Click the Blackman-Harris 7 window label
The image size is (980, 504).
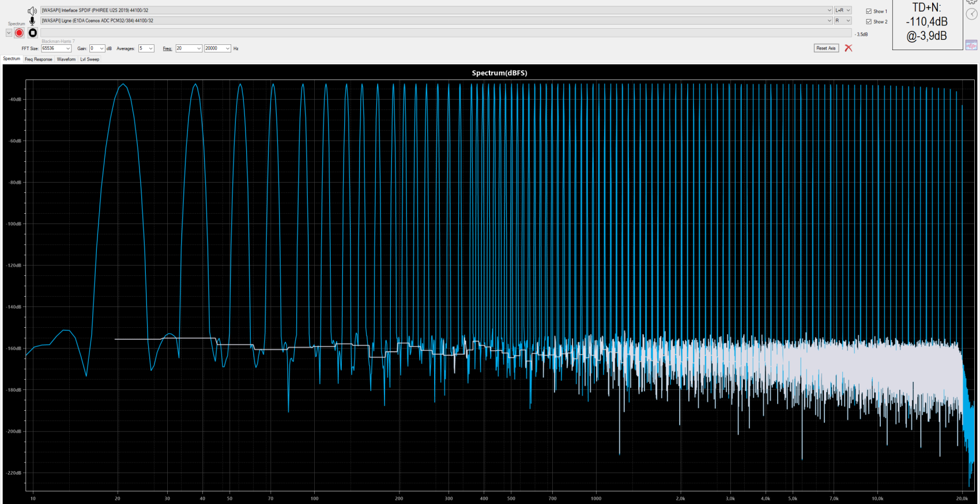58,41
